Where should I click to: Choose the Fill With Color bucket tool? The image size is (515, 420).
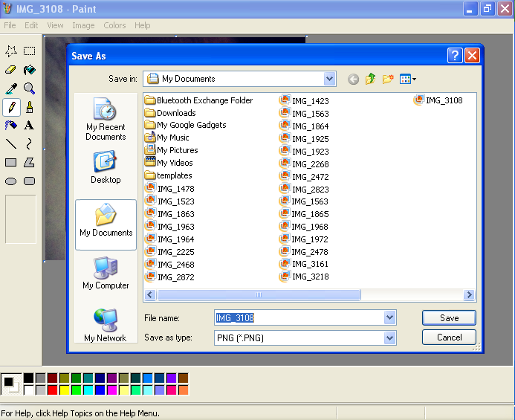coord(29,70)
